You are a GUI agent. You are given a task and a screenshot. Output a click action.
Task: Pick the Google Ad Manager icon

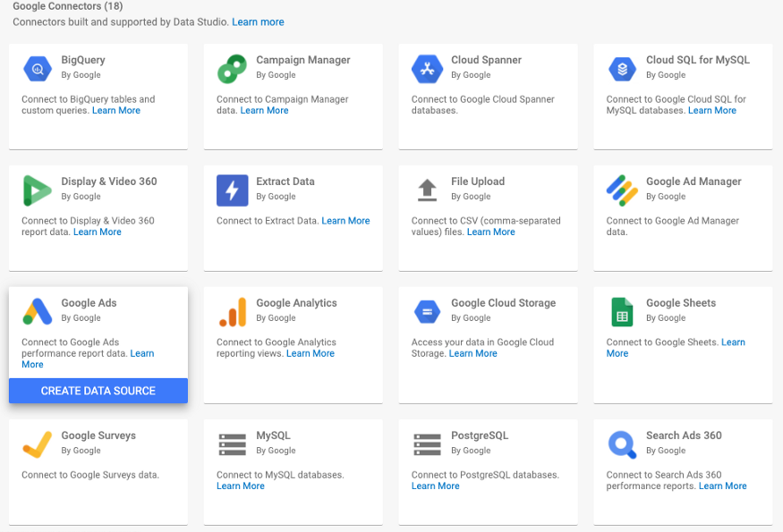(622, 190)
